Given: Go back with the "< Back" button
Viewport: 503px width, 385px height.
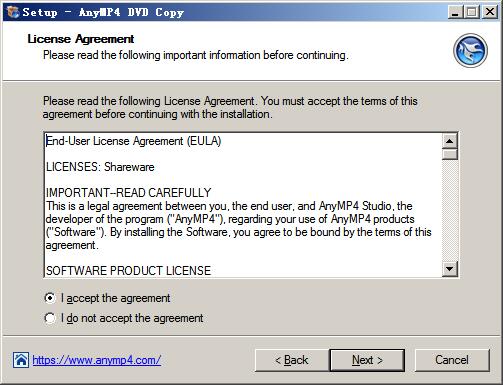Looking at the screenshot, I should [x=292, y=360].
